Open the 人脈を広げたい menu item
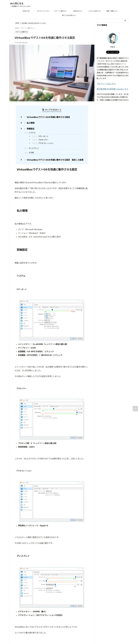The width and height of the screenshot is (138, 644). (78, 11)
